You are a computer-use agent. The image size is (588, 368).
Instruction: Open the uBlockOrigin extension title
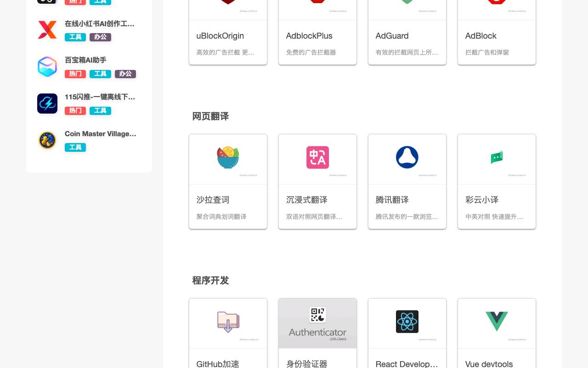(220, 36)
